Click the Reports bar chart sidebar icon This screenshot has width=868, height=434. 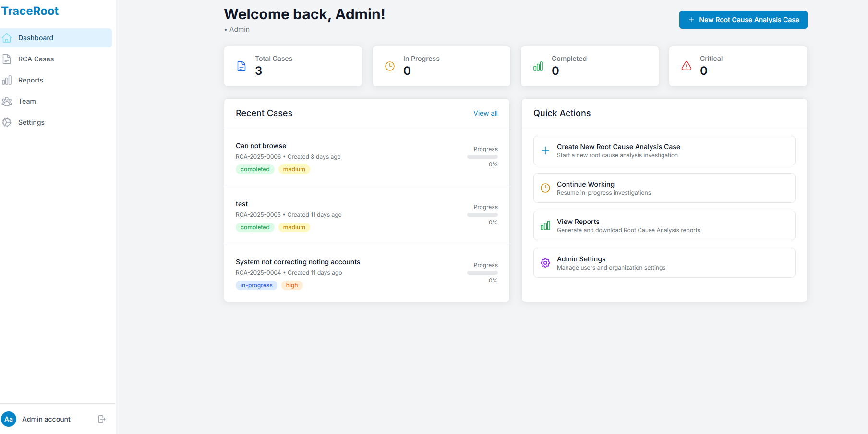pos(7,80)
